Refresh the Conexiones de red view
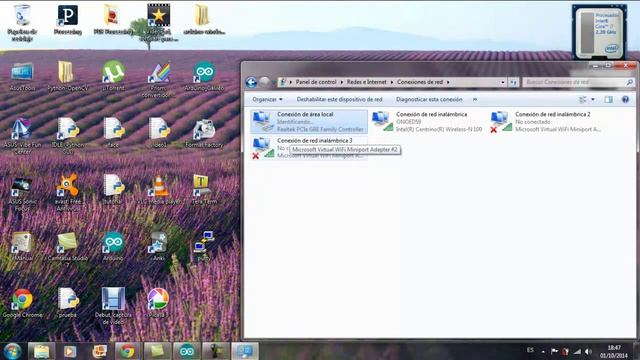Image resolution: width=640 pixels, height=360 pixels. coord(513,82)
